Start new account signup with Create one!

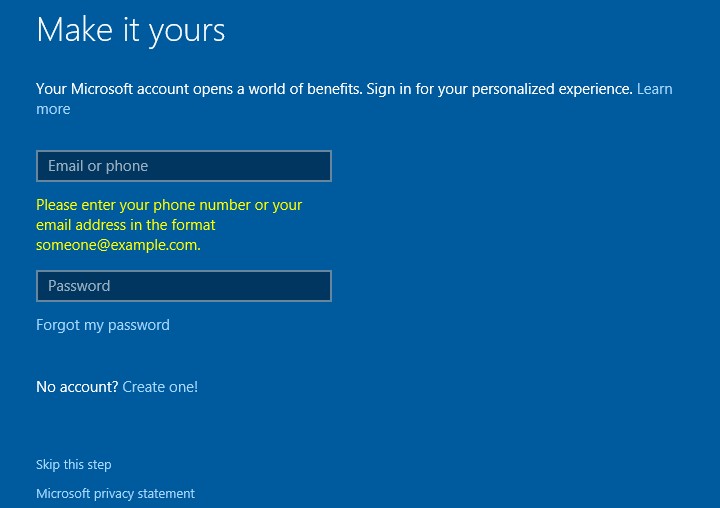pos(160,387)
